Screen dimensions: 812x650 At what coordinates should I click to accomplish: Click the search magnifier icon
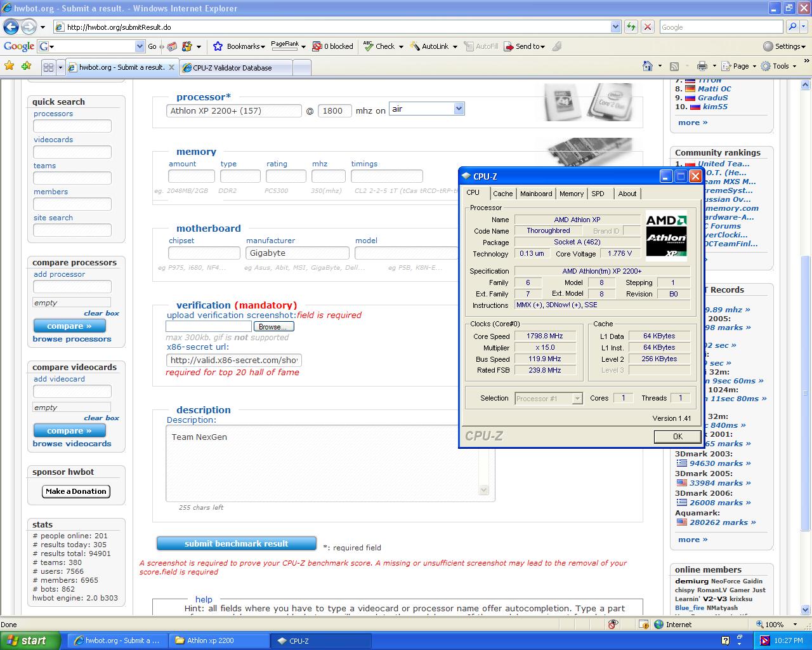coord(792,27)
